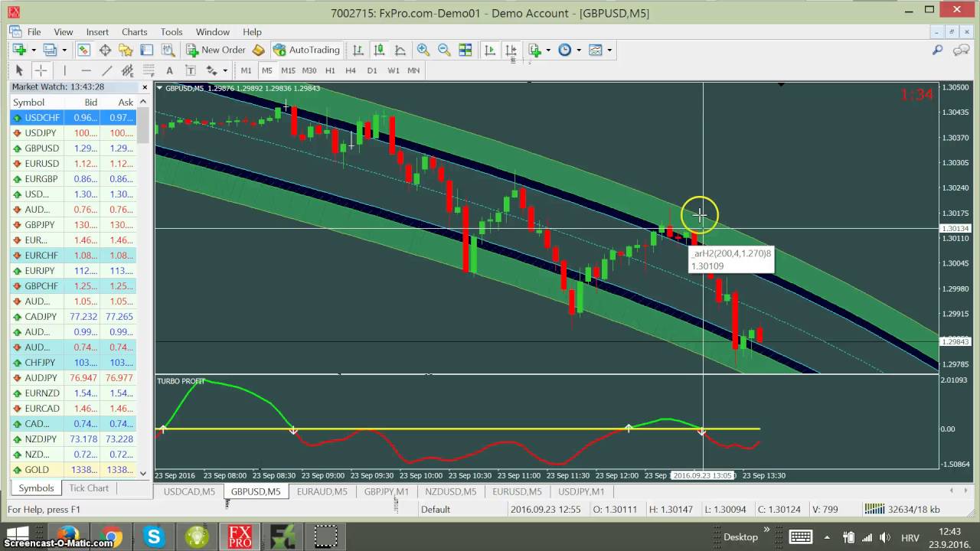Select the horizontal line drawing tool
Viewport: 980px width, 551px height.
tap(86, 70)
